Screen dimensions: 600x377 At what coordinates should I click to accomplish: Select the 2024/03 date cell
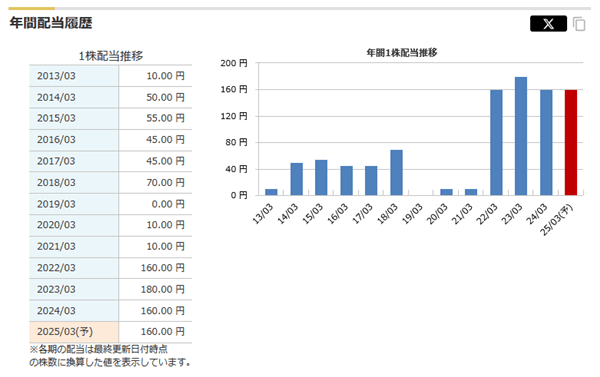pos(74,311)
